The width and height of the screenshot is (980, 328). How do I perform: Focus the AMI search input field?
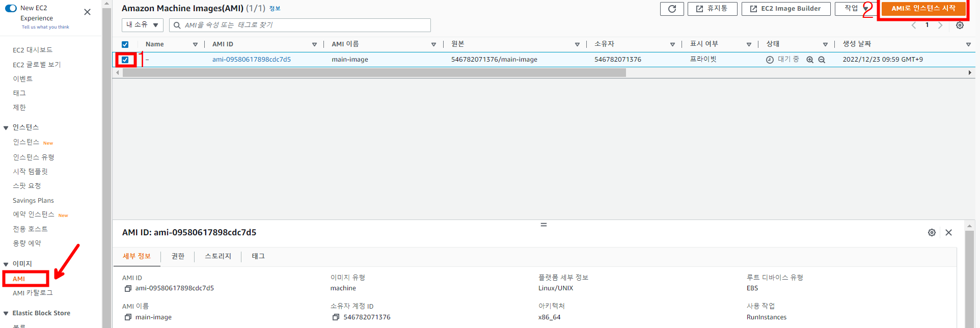click(300, 25)
